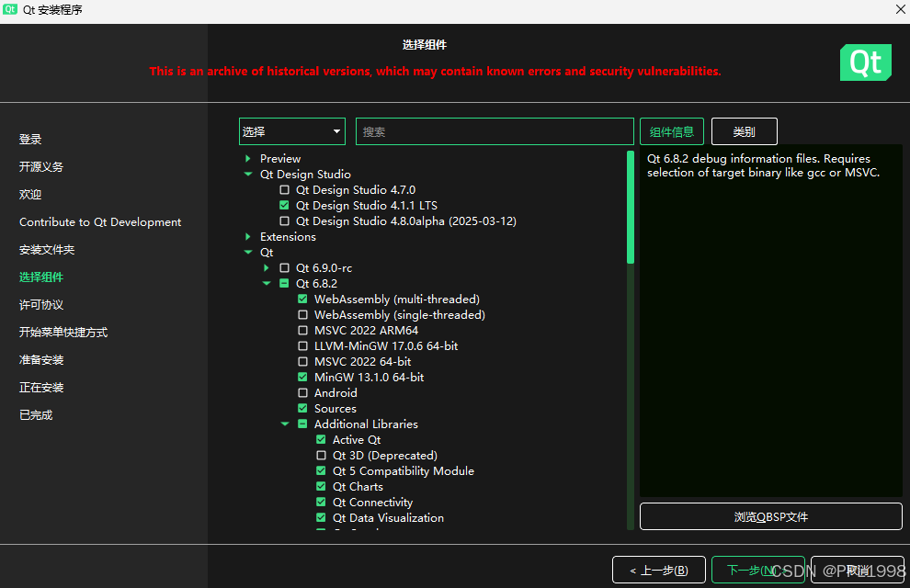This screenshot has height=588, width=910.
Task: Uncheck Qt 5 Compatibility Module
Action: coord(321,471)
